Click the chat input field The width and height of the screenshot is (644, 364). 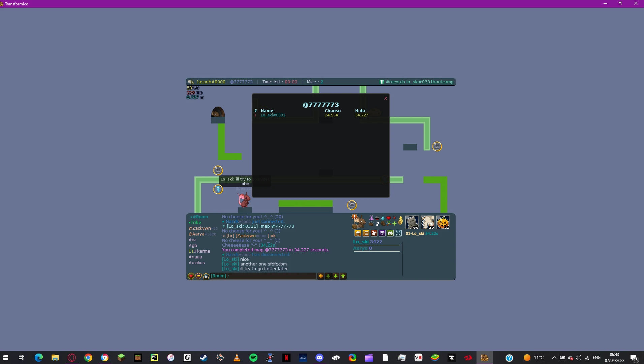(263, 276)
